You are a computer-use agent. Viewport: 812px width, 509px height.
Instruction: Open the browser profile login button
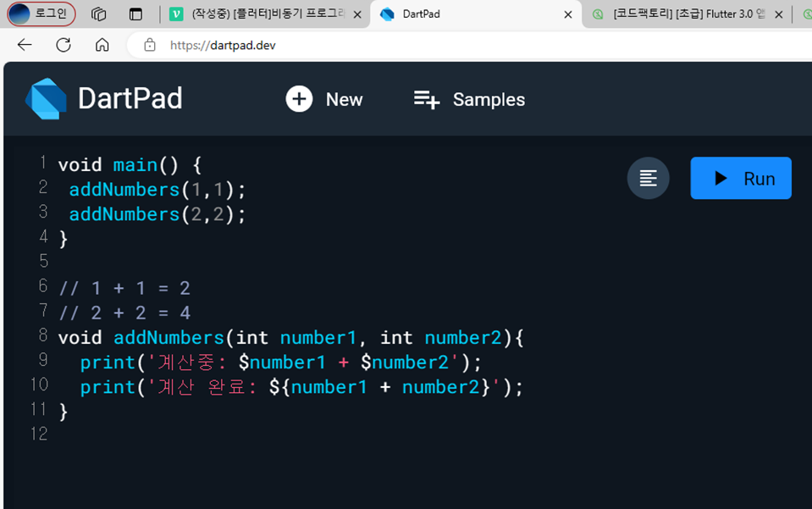(41, 14)
